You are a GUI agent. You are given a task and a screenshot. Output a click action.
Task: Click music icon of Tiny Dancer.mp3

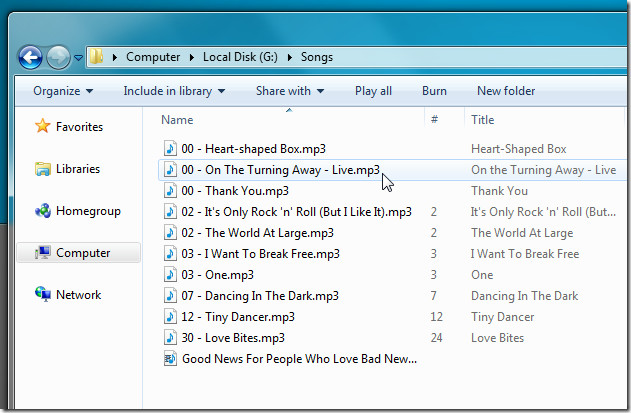(x=170, y=316)
